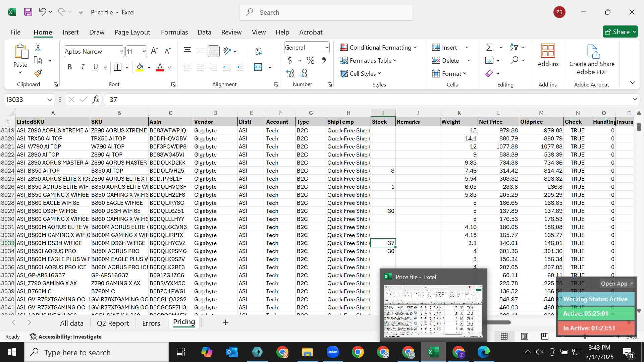Open File Explorer from the taskbar

308,352
